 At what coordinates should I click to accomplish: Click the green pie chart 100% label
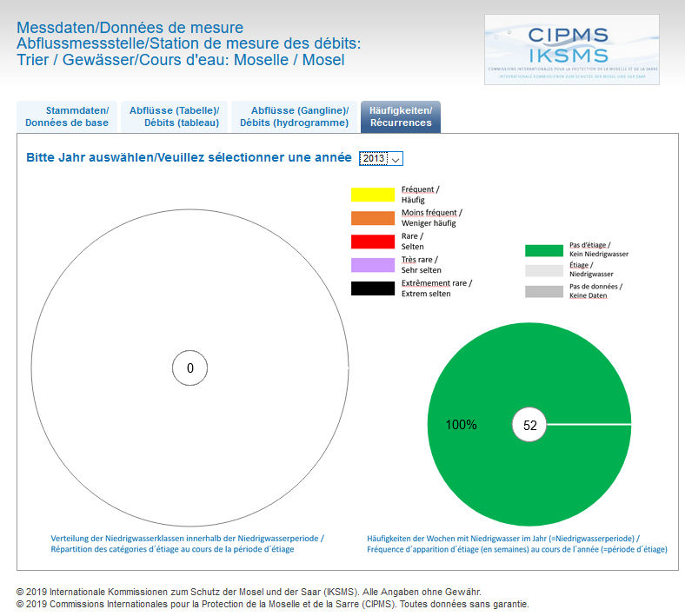pyautogui.click(x=461, y=425)
